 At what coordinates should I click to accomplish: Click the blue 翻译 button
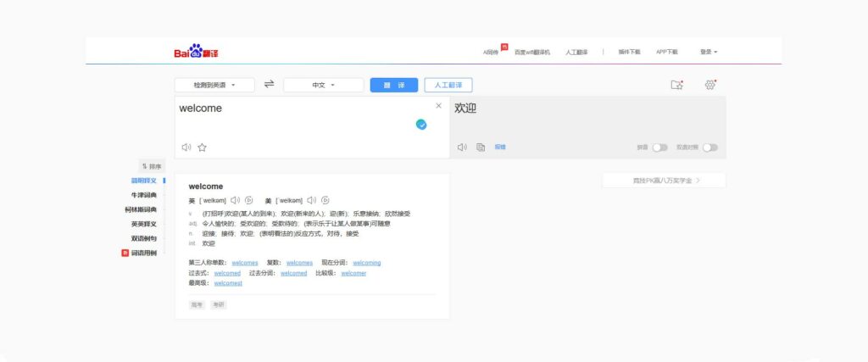pos(393,85)
